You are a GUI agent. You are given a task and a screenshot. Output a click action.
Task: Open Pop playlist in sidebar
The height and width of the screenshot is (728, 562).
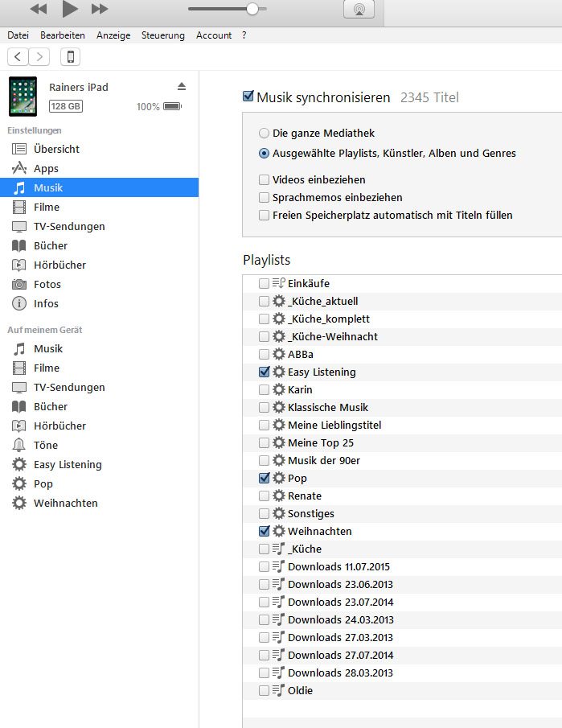100,483
